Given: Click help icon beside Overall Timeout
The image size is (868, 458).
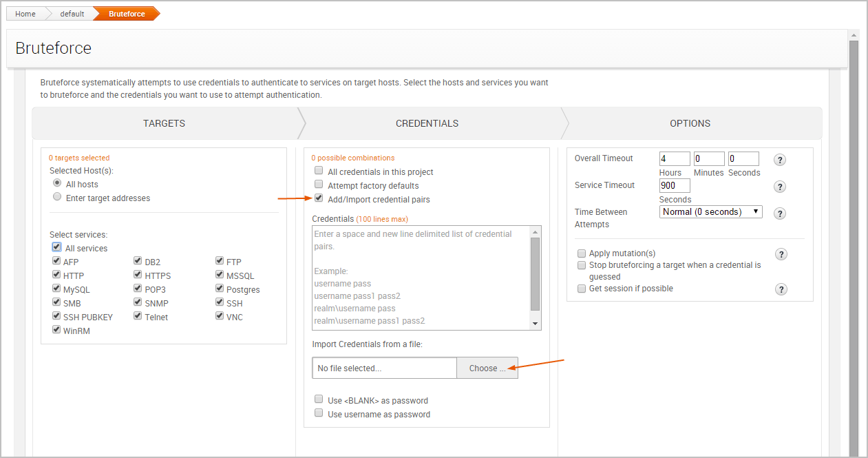Looking at the screenshot, I should pos(780,160).
